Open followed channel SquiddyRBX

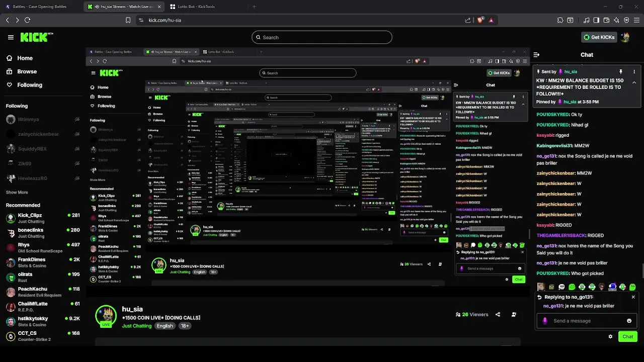click(42, 149)
